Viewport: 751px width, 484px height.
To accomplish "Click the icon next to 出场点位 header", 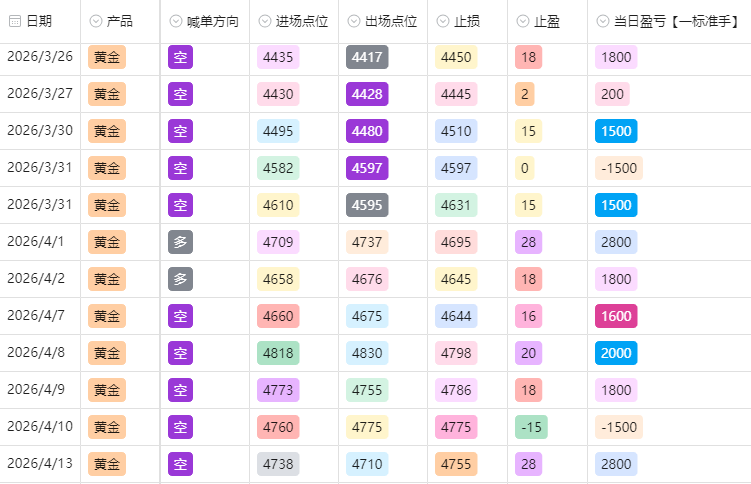I will pyautogui.click(x=356, y=21).
